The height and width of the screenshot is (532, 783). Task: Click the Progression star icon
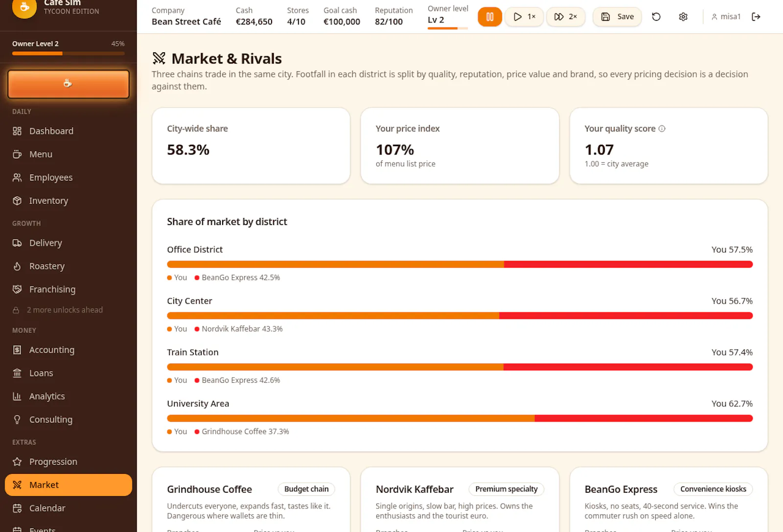(x=17, y=462)
